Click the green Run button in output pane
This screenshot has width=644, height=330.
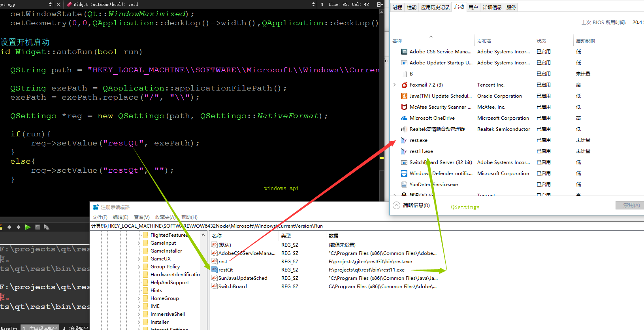[x=28, y=227]
